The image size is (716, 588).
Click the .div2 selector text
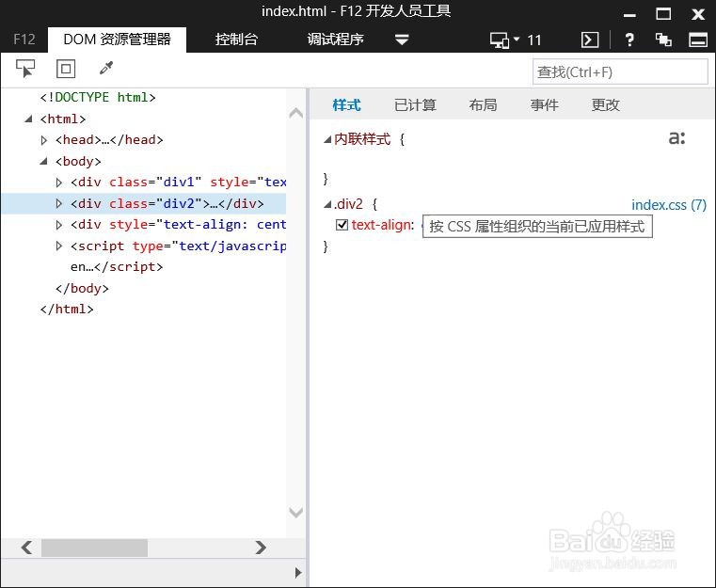click(x=348, y=204)
